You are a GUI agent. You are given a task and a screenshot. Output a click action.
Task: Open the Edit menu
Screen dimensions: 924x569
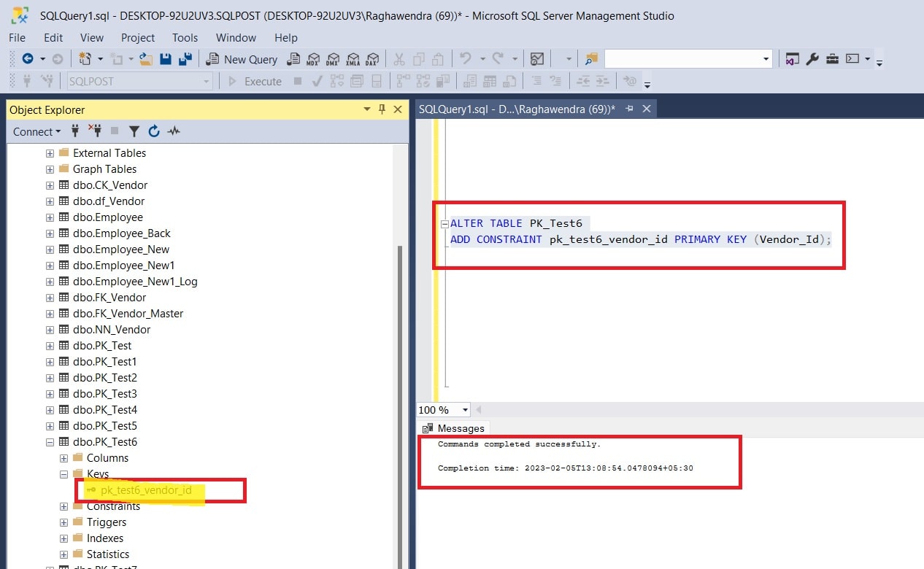[x=53, y=37]
